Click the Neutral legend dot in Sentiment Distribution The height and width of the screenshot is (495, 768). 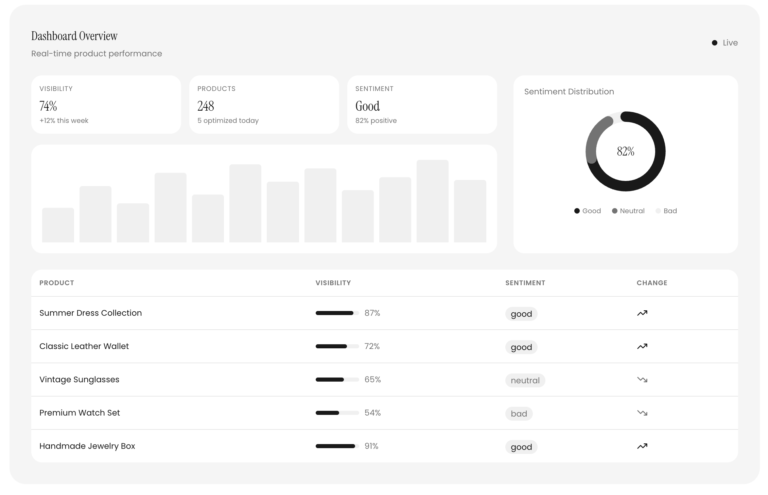615,211
